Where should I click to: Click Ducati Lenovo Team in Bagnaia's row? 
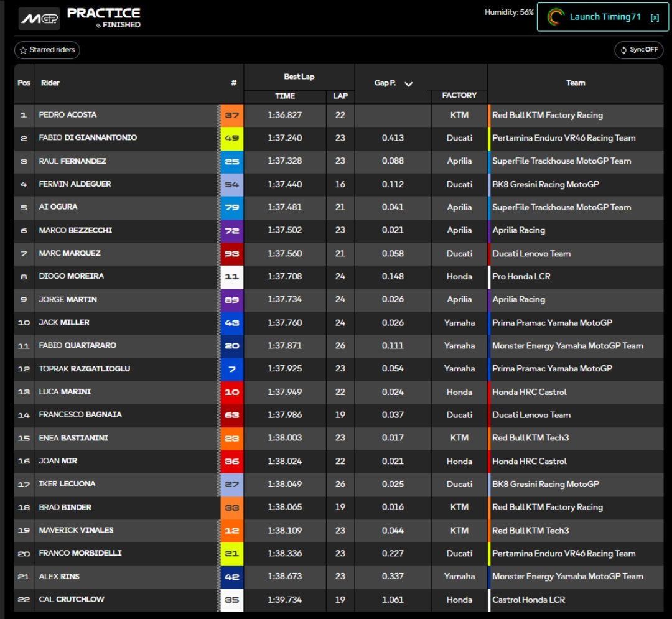[x=531, y=415]
